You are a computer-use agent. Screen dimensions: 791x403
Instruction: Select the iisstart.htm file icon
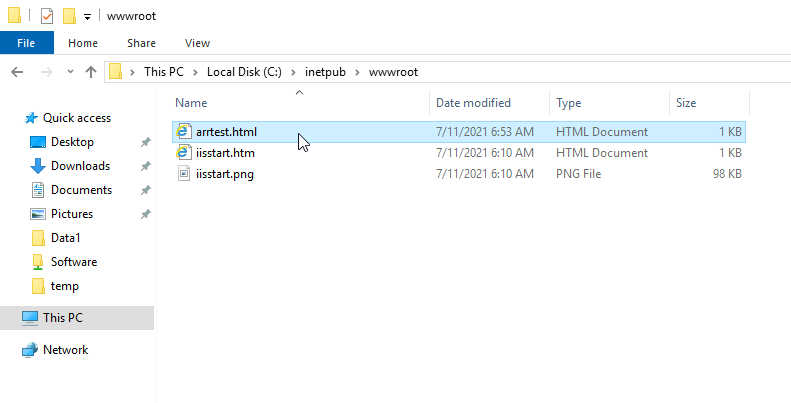click(x=184, y=153)
